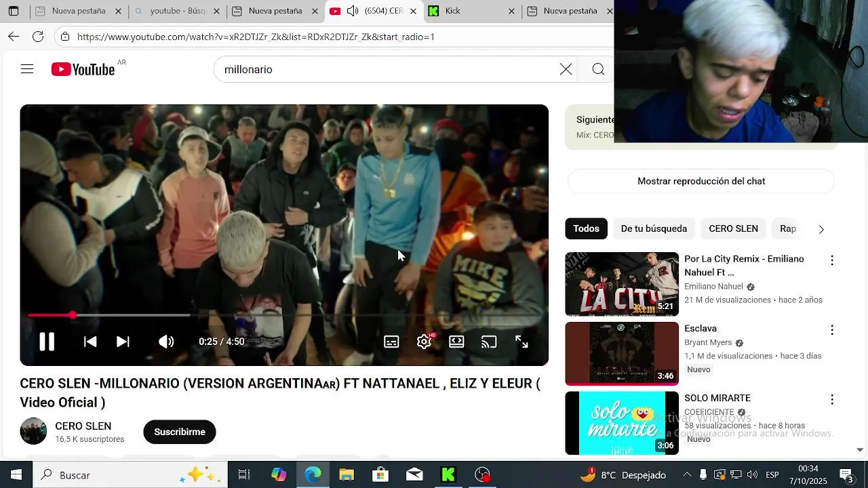Subscribe with the Suscribirme button
This screenshot has width=868, height=488.
click(x=180, y=432)
